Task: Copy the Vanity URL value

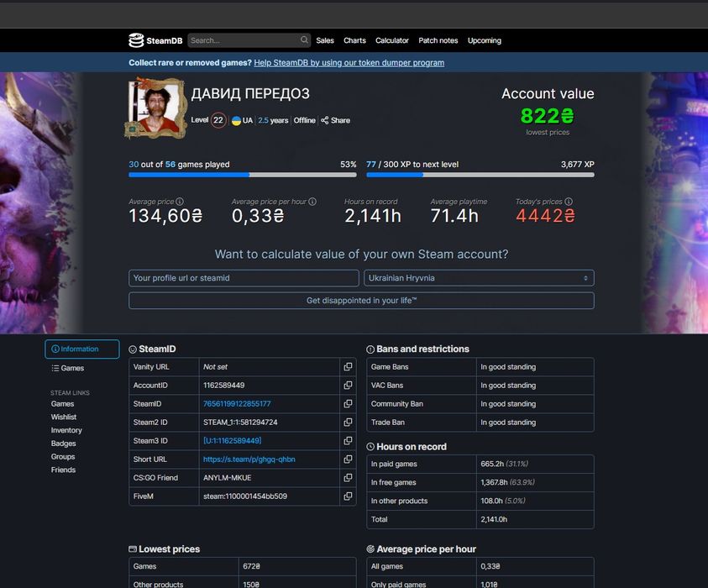Action: pos(348,367)
